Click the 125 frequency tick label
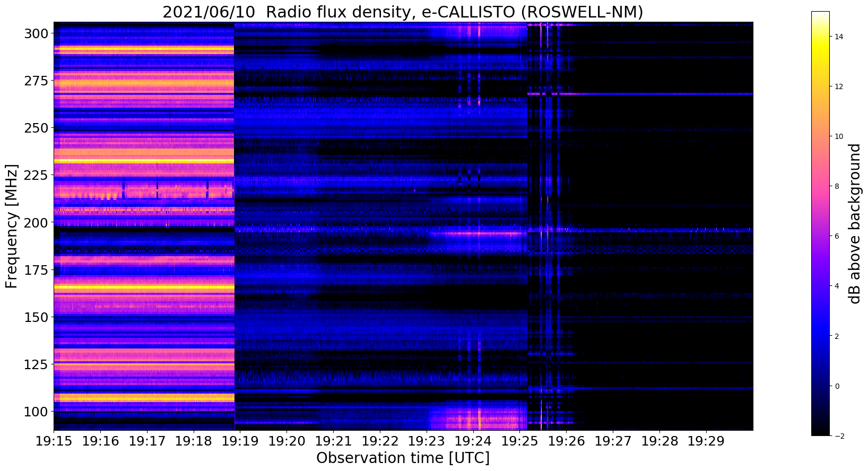 (36, 364)
